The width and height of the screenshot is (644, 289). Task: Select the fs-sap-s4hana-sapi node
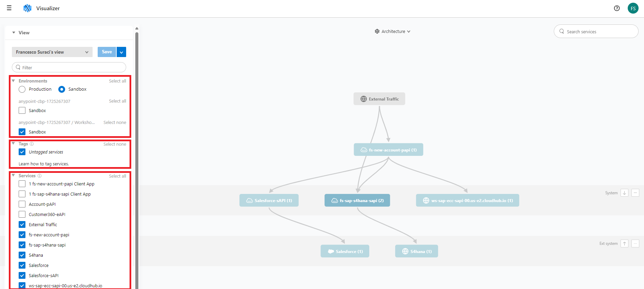coord(357,200)
